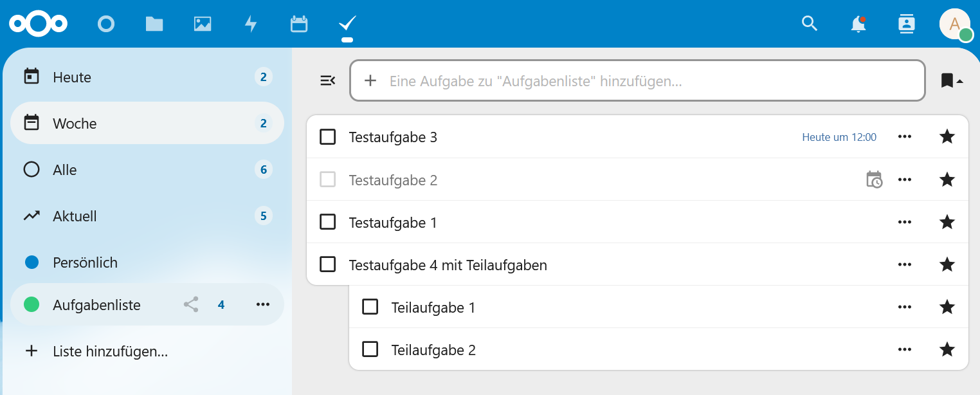Screen dimensions: 980x395
Task: Share the Aufgabenliste list
Action: (x=190, y=304)
